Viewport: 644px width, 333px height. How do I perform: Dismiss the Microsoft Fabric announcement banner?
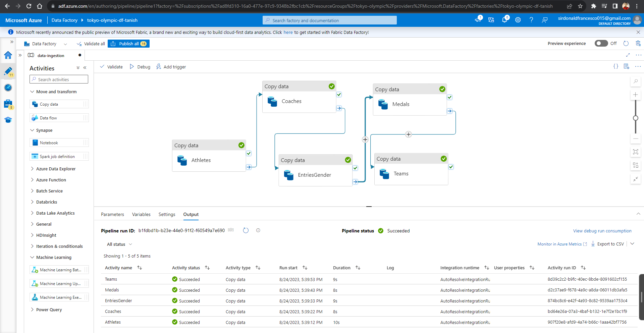[638, 32]
